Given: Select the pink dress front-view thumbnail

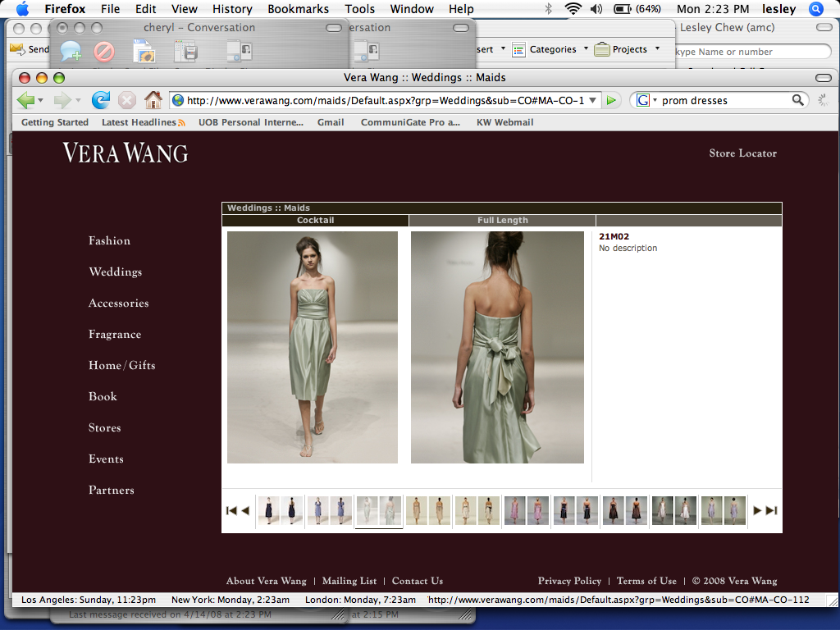Looking at the screenshot, I should (515, 510).
